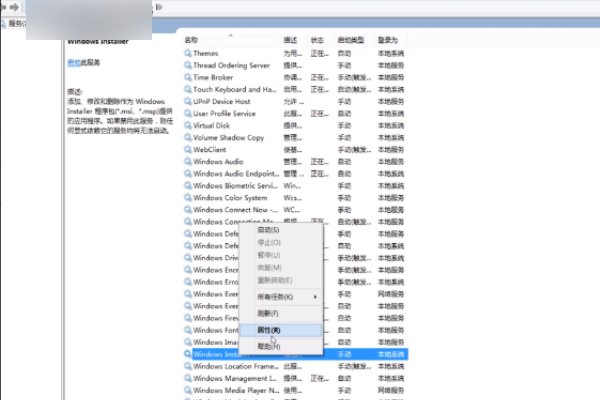The image size is (600, 400).
Task: Sort by the 启动类型 column header
Action: coord(351,40)
